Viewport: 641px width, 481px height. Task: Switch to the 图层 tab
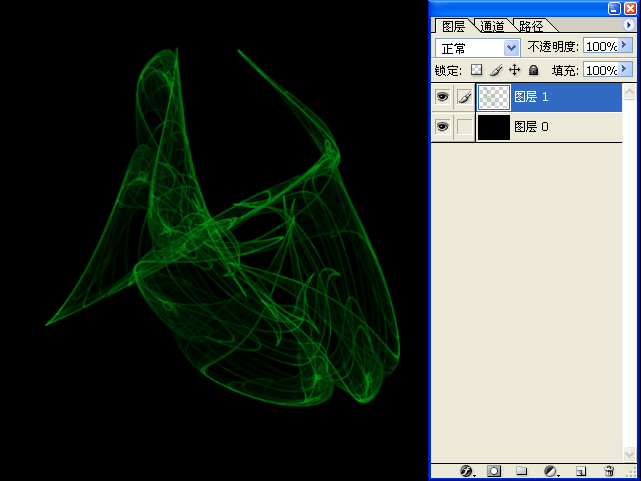point(453,27)
